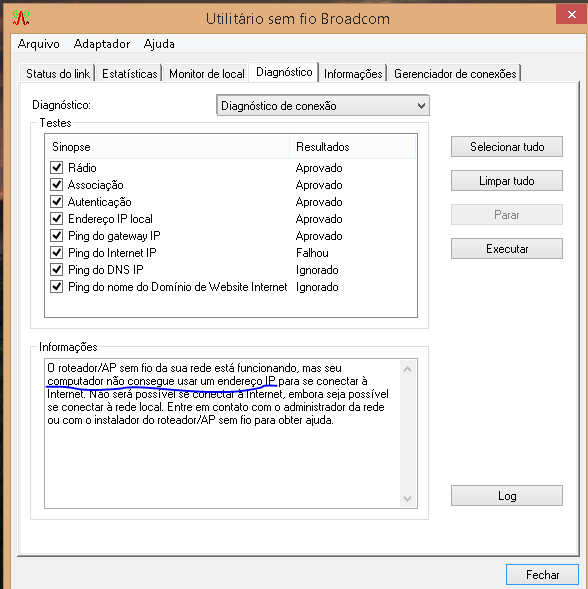Uncheck the Associação test checkbox
This screenshot has height=589, width=588.
coord(56,184)
